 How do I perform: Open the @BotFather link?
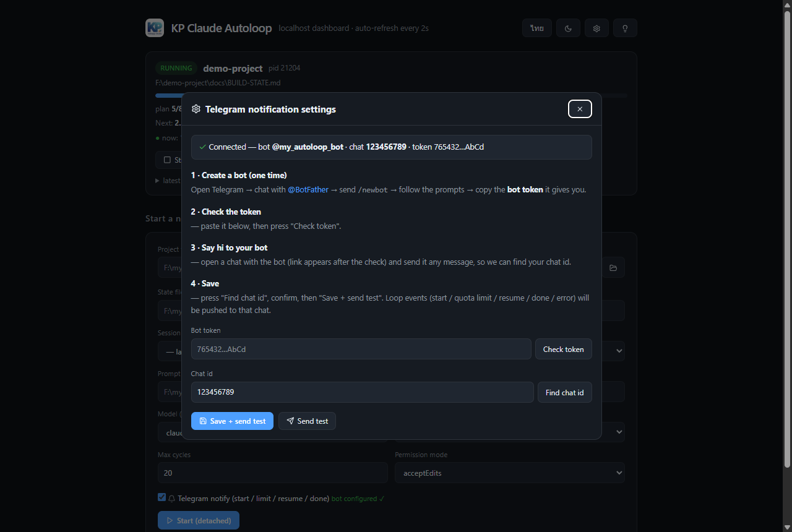pyautogui.click(x=308, y=190)
